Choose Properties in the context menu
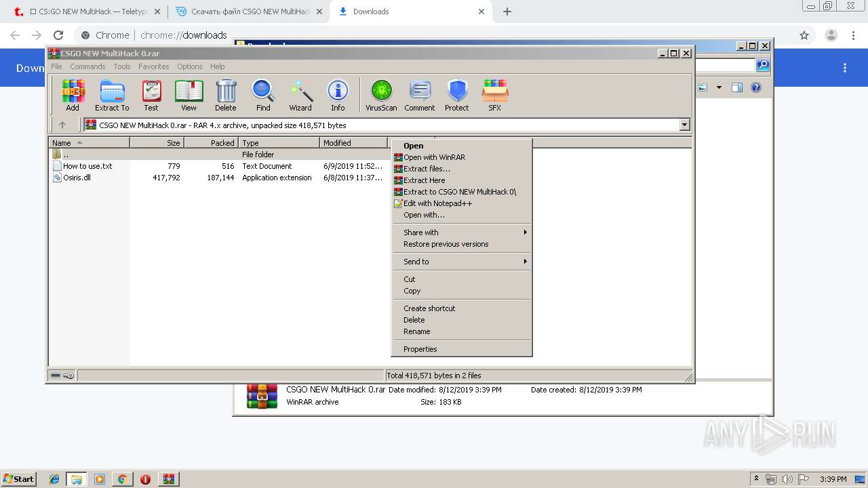This screenshot has height=488, width=868. click(461, 349)
